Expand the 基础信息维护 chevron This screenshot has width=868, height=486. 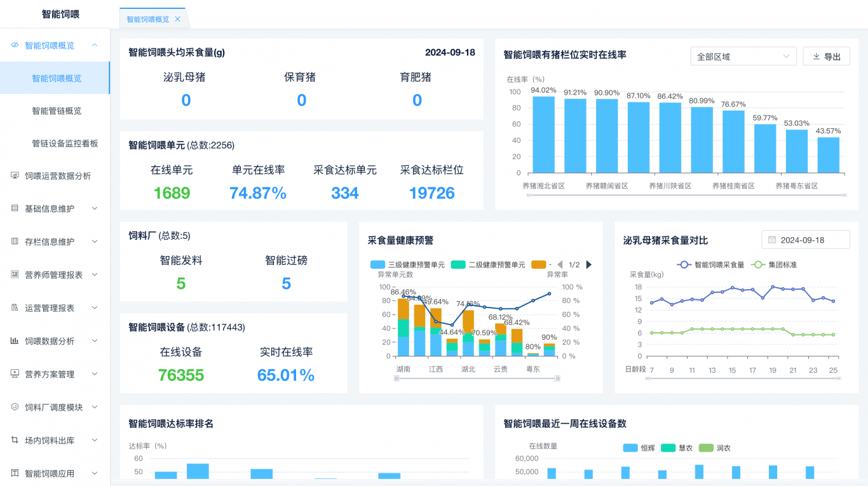(95, 208)
